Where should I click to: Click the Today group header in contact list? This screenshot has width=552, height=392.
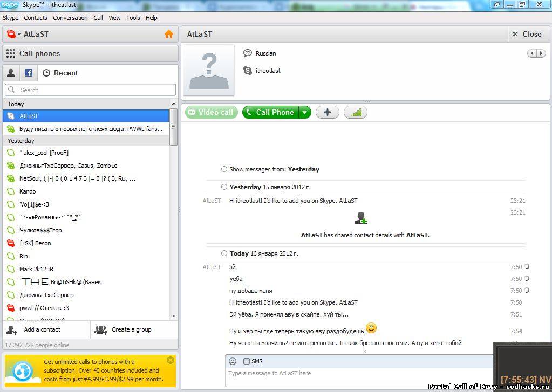86,104
